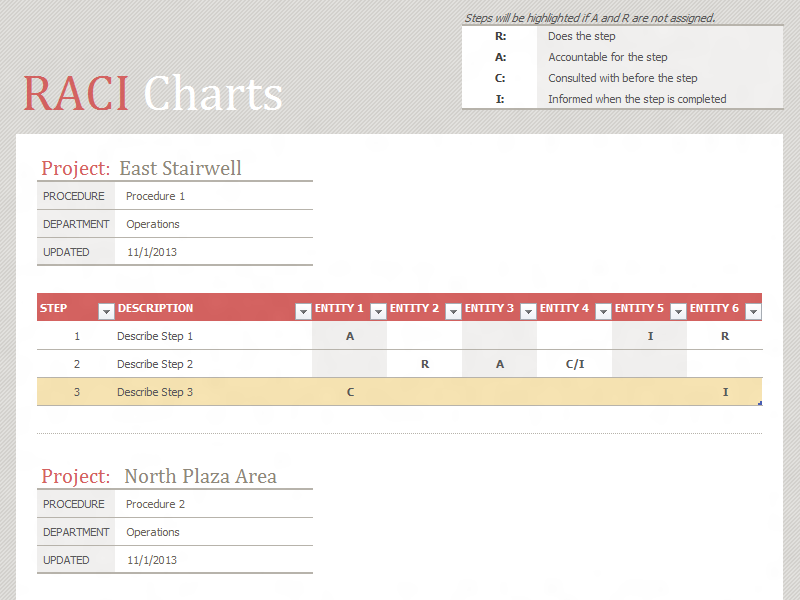Viewport: 800px width, 600px height.
Task: Open the DESCRIPTION column filter dropdown
Action: pyautogui.click(x=303, y=311)
